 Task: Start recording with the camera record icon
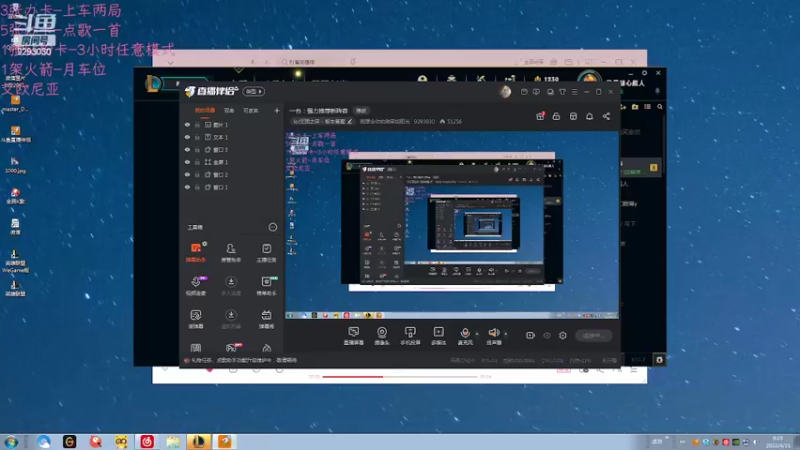click(530, 335)
